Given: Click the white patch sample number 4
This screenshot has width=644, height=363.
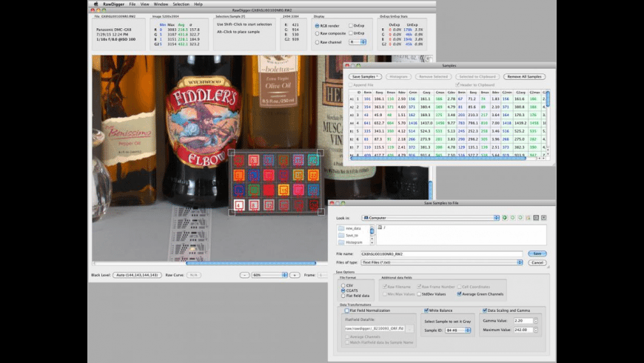Looking at the screenshot, I should point(239,204).
